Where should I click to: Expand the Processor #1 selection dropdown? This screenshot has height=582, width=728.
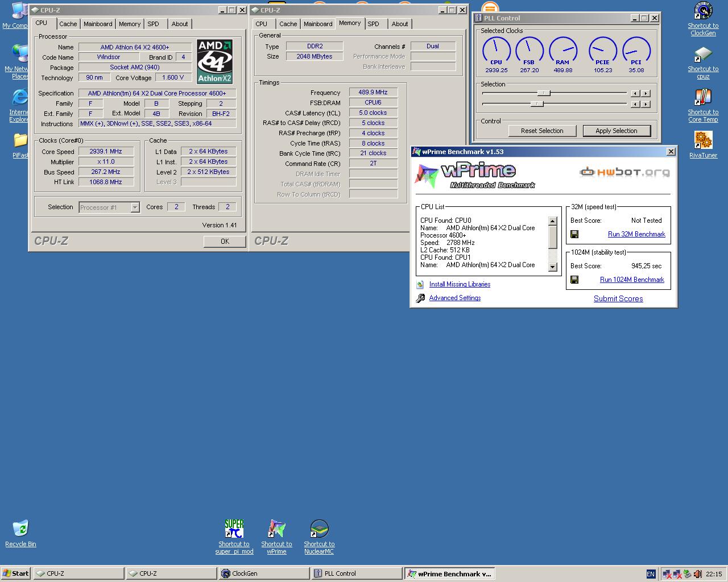click(135, 207)
